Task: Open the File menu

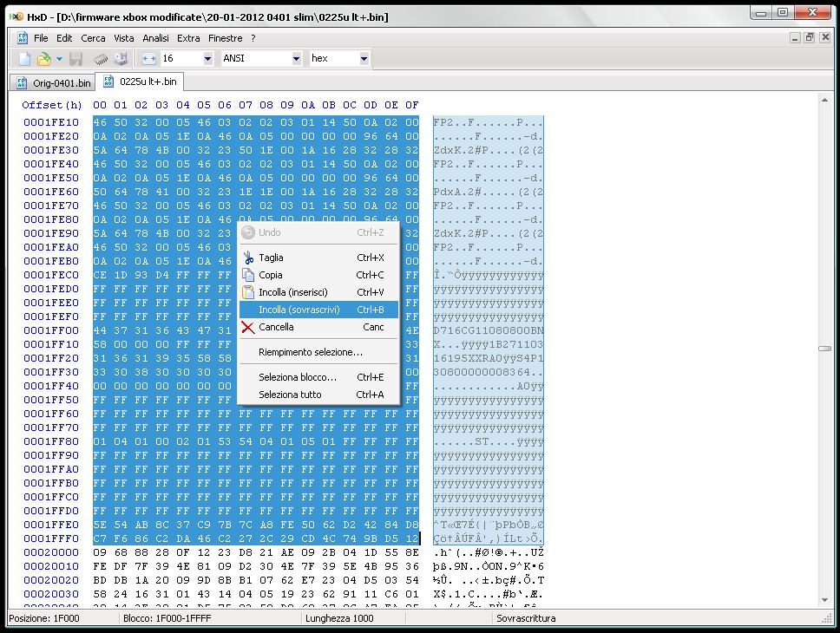Action: 41,38
